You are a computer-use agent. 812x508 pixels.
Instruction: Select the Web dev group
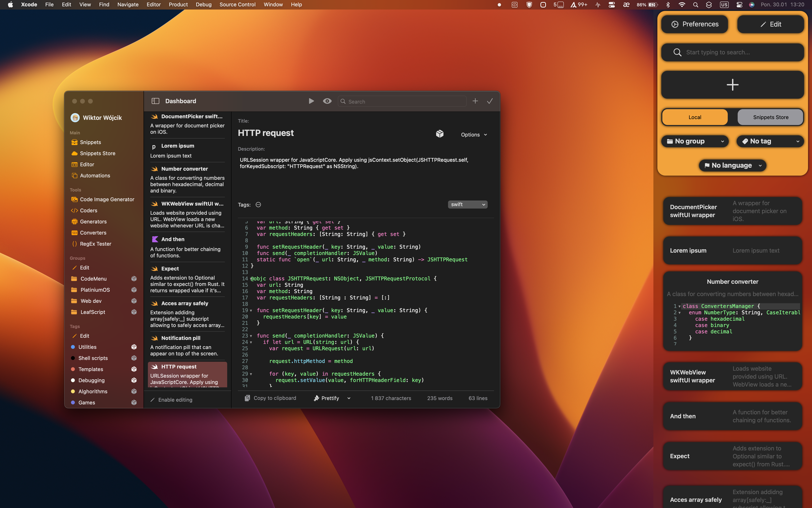pyautogui.click(x=87, y=301)
